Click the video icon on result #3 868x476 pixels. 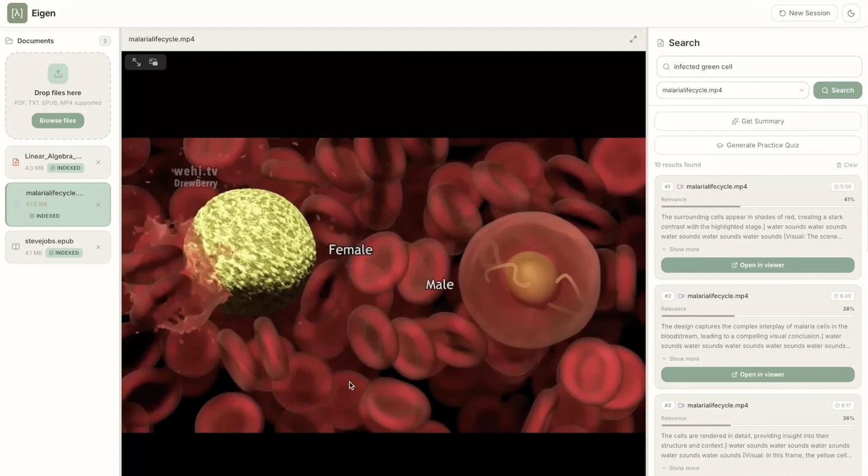(681, 405)
